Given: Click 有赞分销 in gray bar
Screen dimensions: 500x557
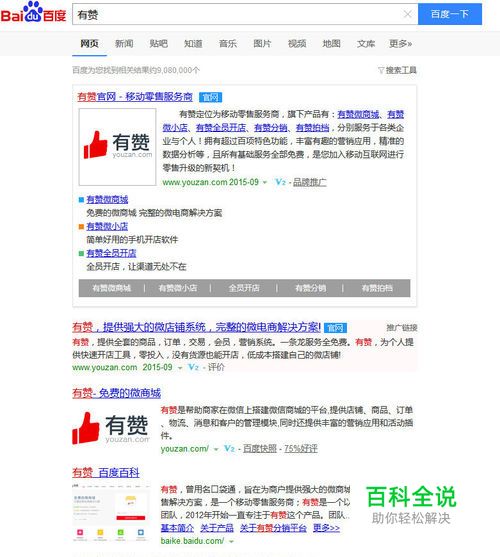Looking at the screenshot, I should (310, 288).
